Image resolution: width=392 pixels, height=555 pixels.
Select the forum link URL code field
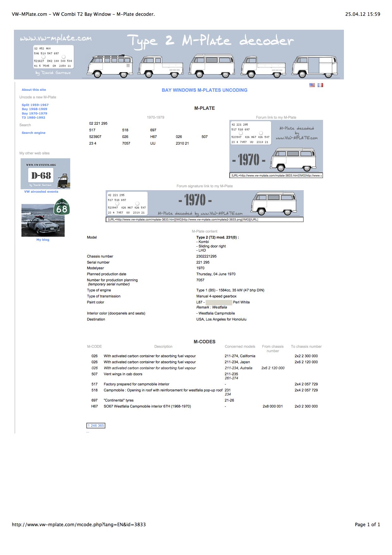[276, 176]
